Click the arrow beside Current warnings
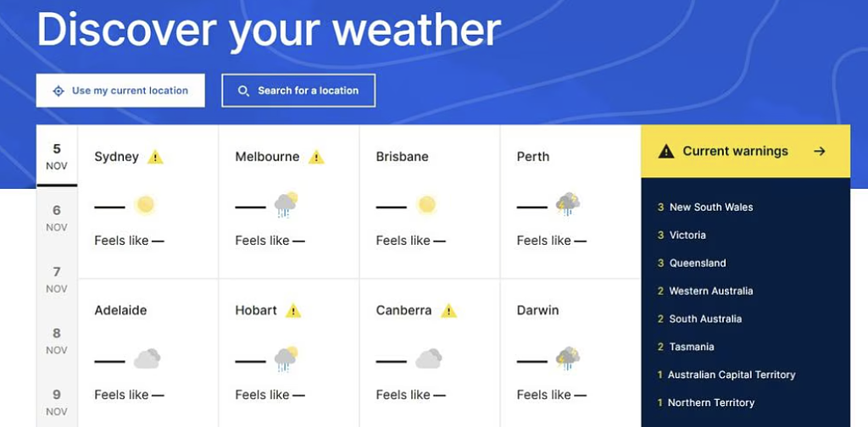This screenshot has width=868, height=427. (x=820, y=152)
